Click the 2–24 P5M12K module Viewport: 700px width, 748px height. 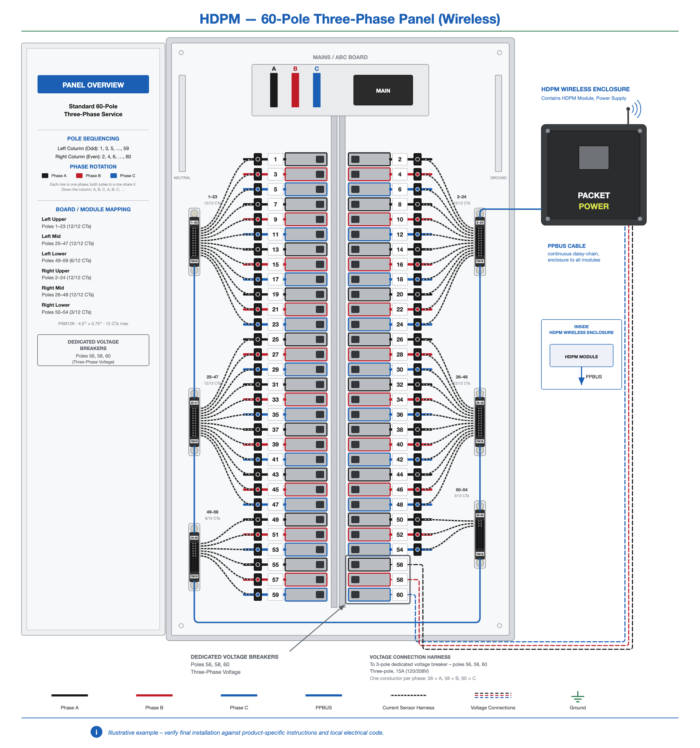480,242
